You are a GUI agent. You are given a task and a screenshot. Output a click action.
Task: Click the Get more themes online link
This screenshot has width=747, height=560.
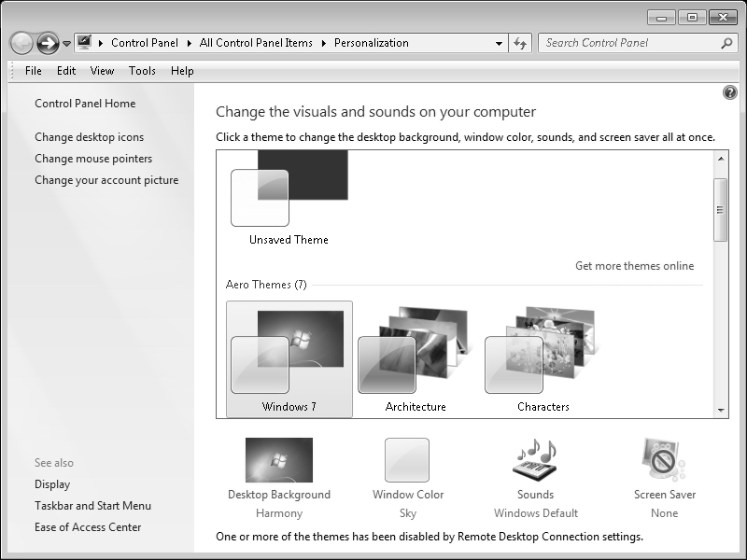point(634,266)
